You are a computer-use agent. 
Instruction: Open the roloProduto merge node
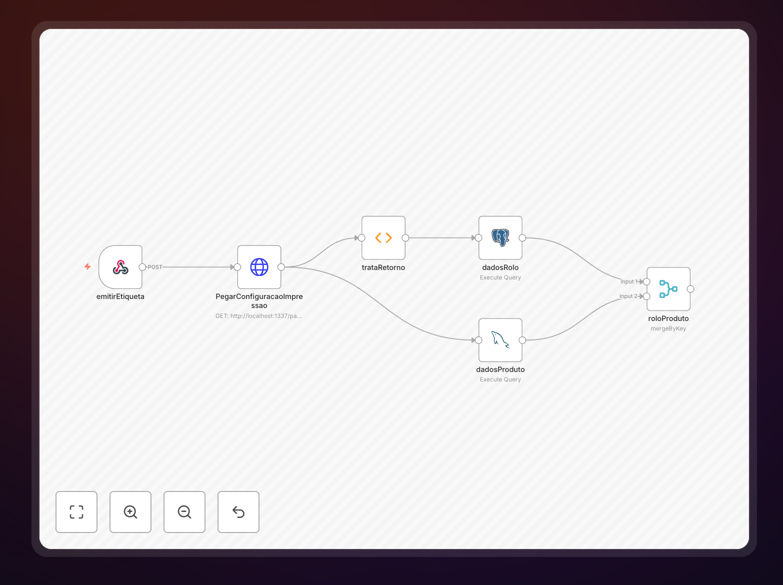point(669,289)
